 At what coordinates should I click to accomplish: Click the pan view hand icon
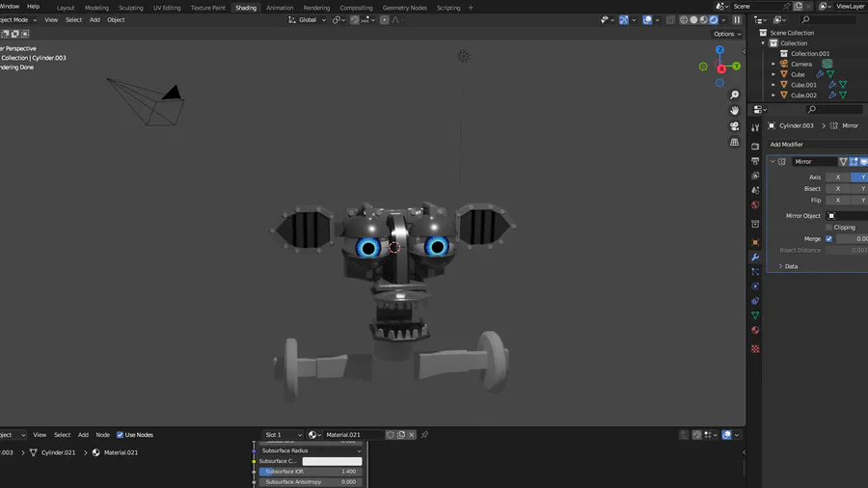tap(735, 111)
